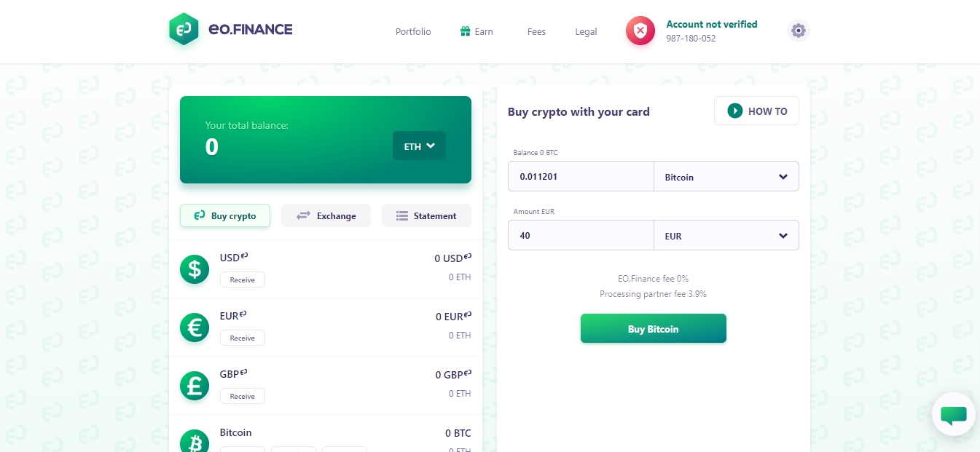Click the Bitcoin coin icon

[195, 441]
